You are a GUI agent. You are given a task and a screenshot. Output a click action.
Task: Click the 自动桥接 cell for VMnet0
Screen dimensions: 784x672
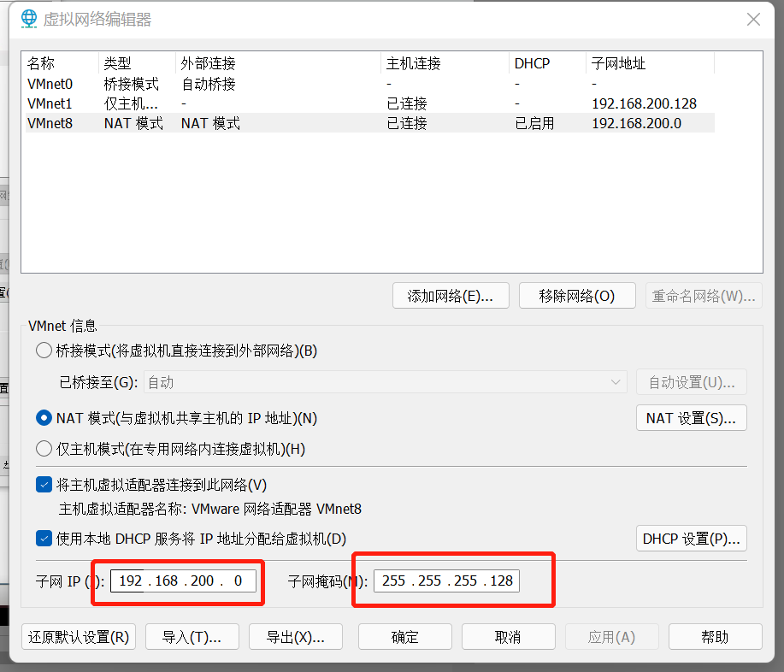point(208,84)
